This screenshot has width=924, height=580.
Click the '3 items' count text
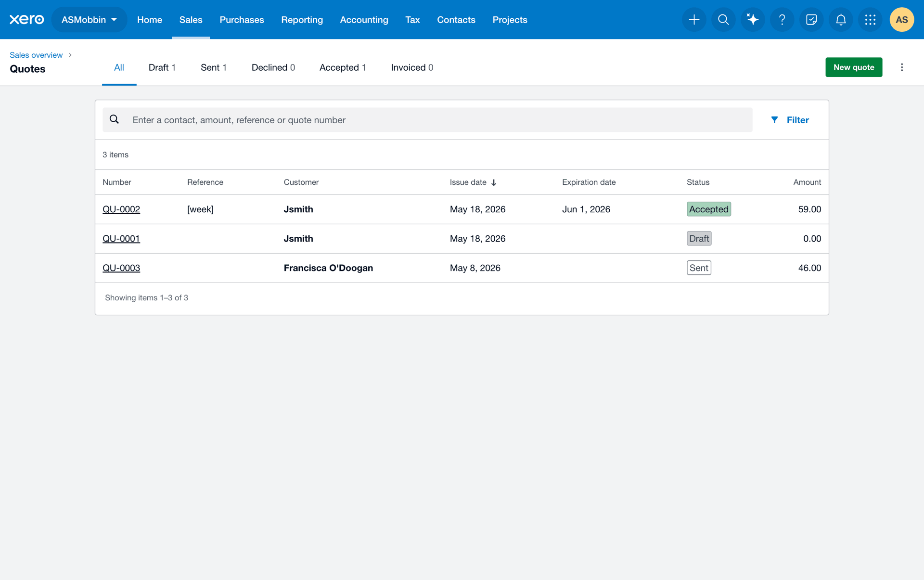coord(115,155)
